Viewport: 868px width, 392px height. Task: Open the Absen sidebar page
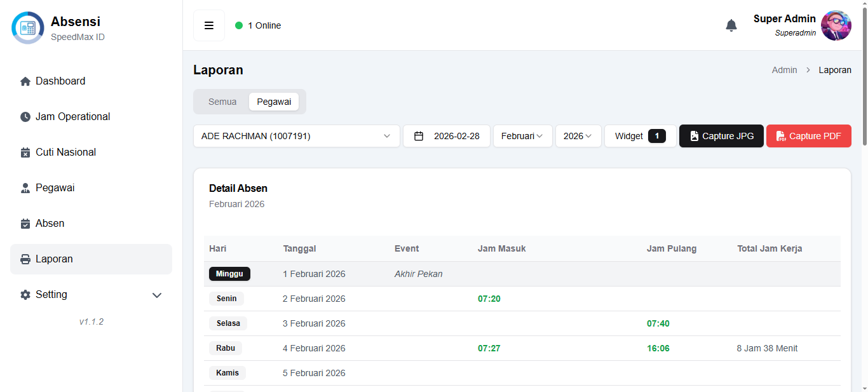click(x=50, y=224)
